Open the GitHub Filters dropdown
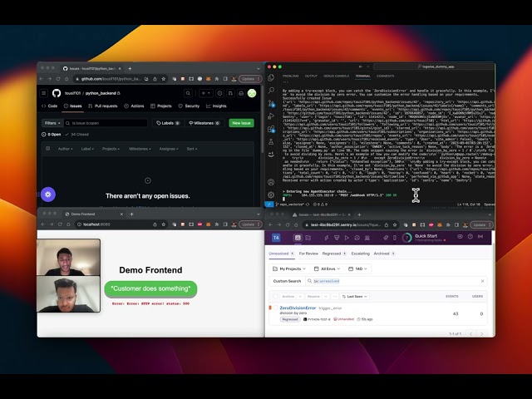532x399 pixels. point(52,123)
